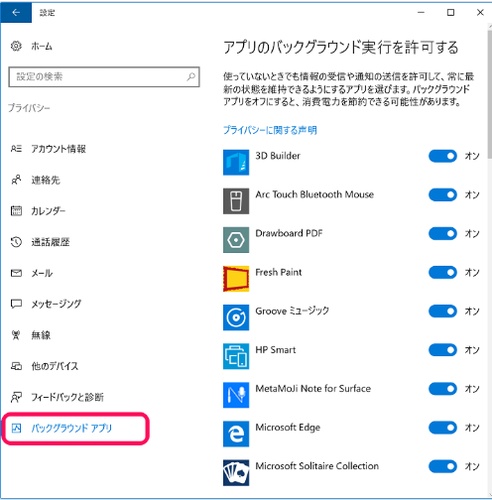Select メッセージング in the sidebar
Screen dimensions: 492x500
[56, 304]
